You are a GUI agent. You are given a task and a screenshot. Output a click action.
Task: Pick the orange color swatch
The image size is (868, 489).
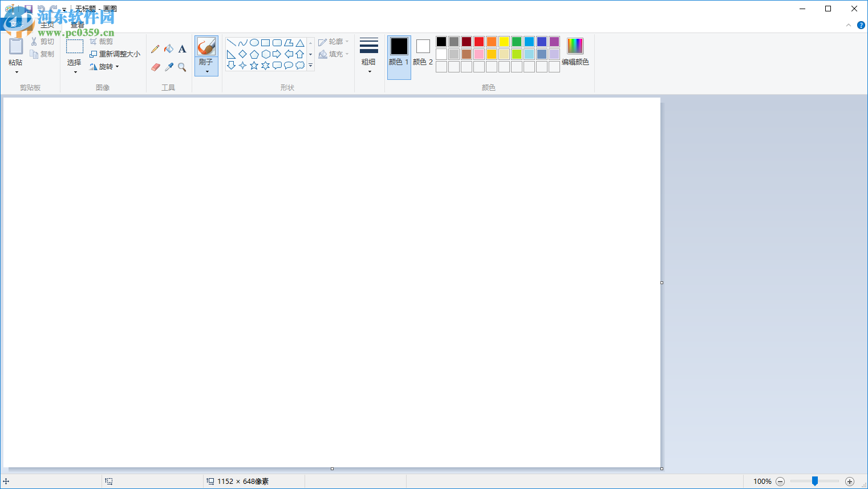(x=492, y=42)
